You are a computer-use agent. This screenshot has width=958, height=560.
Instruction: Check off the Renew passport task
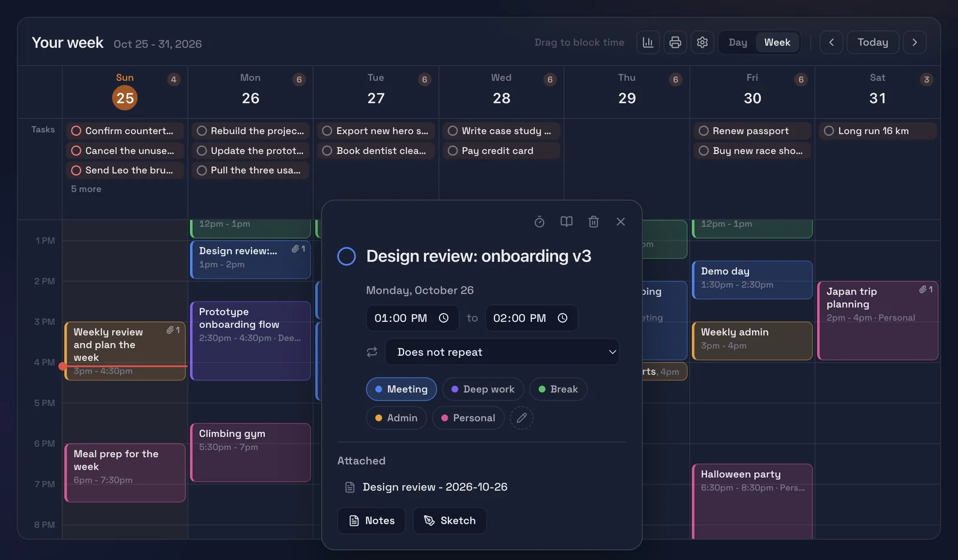704,131
